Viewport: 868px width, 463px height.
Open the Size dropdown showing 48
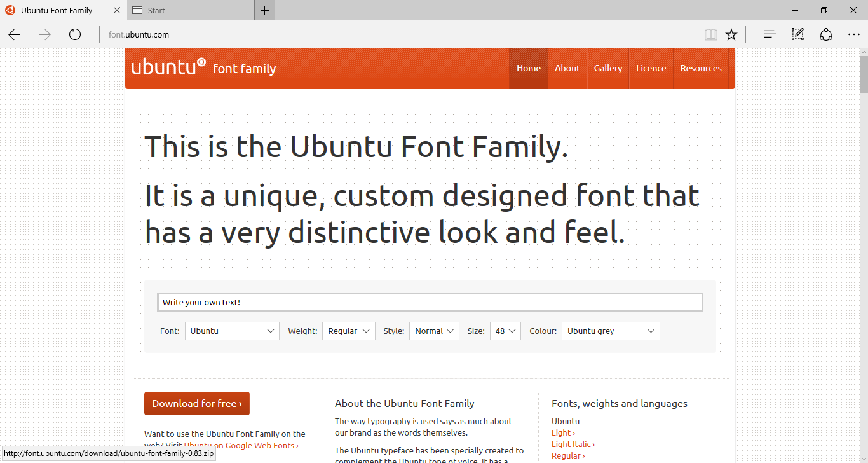tap(505, 331)
